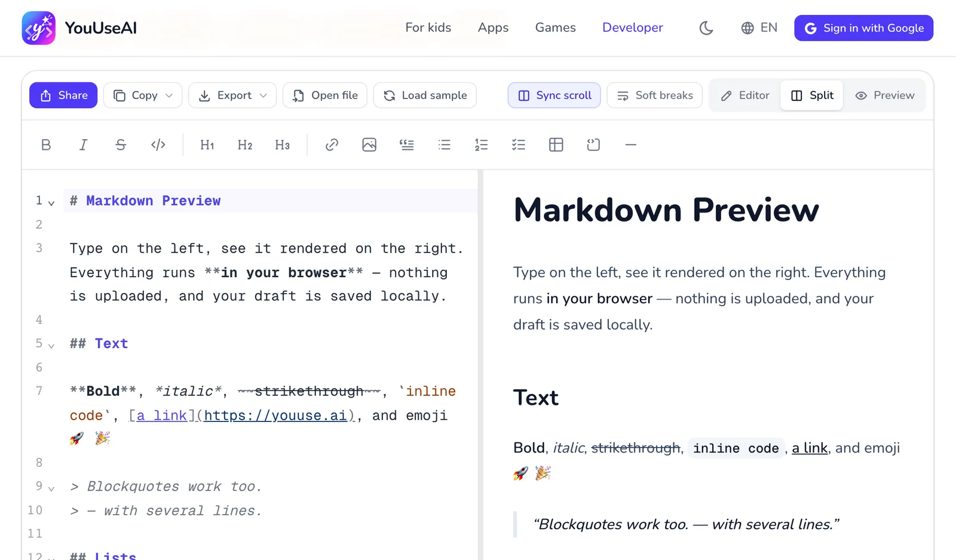Collapse the fold arrow on line 1
The image size is (956, 560).
pyautogui.click(x=51, y=203)
